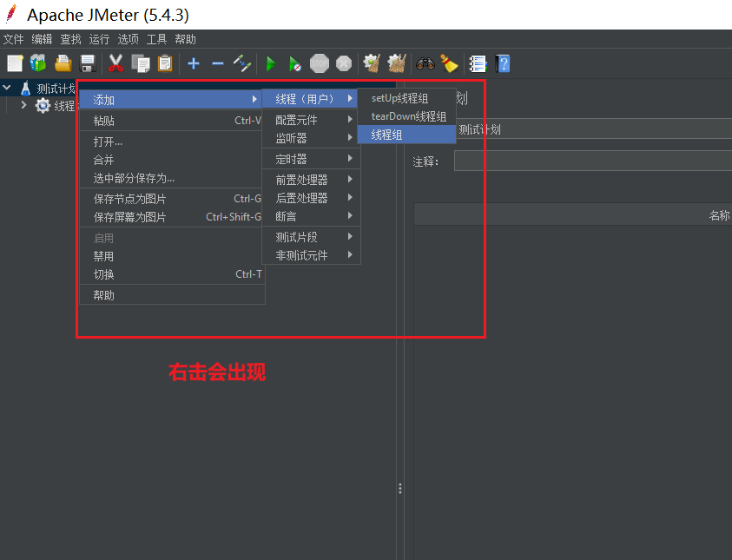Select the test plan flask icon
Image resolution: width=732 pixels, height=560 pixels.
26,89
